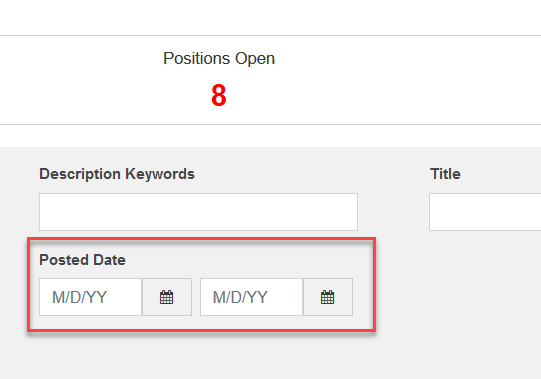Place cursor in the keywords search box

(198, 212)
